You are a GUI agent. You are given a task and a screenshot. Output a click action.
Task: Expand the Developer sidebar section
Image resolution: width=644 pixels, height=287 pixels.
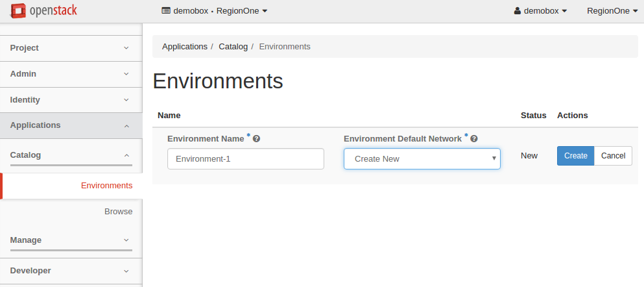click(71, 271)
